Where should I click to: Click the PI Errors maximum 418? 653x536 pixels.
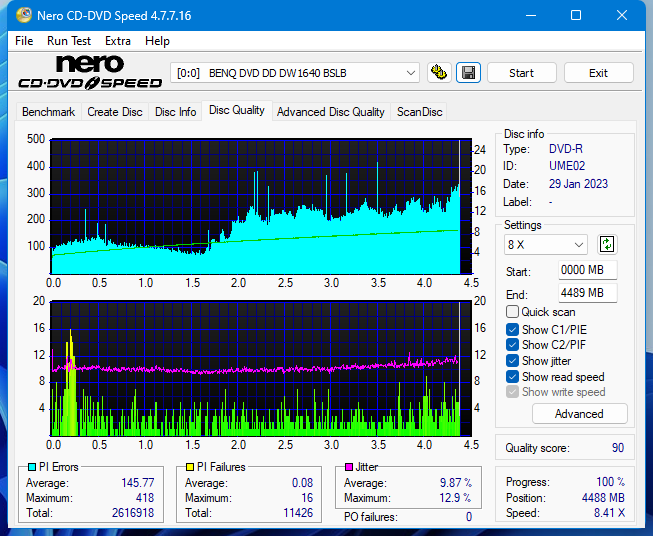[145, 498]
